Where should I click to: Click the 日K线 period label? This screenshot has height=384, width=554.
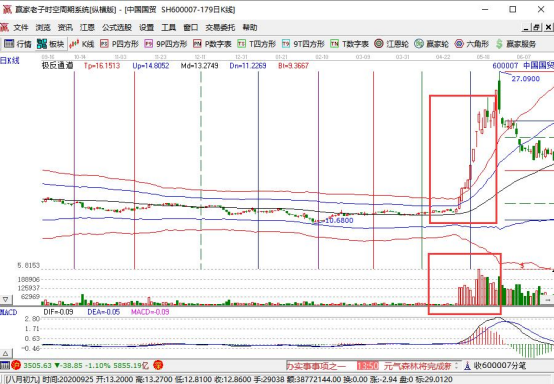[x=10, y=61]
